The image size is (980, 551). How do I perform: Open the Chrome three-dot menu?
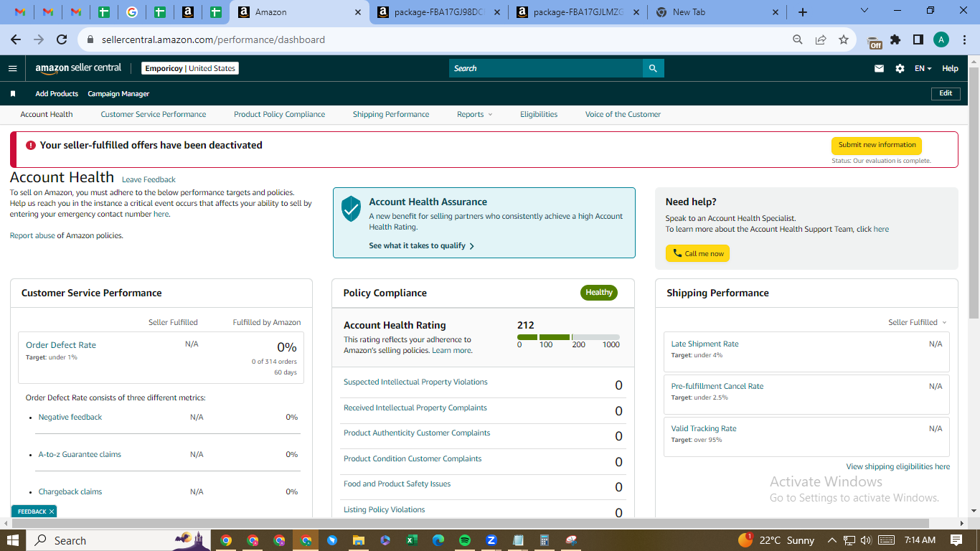[964, 39]
